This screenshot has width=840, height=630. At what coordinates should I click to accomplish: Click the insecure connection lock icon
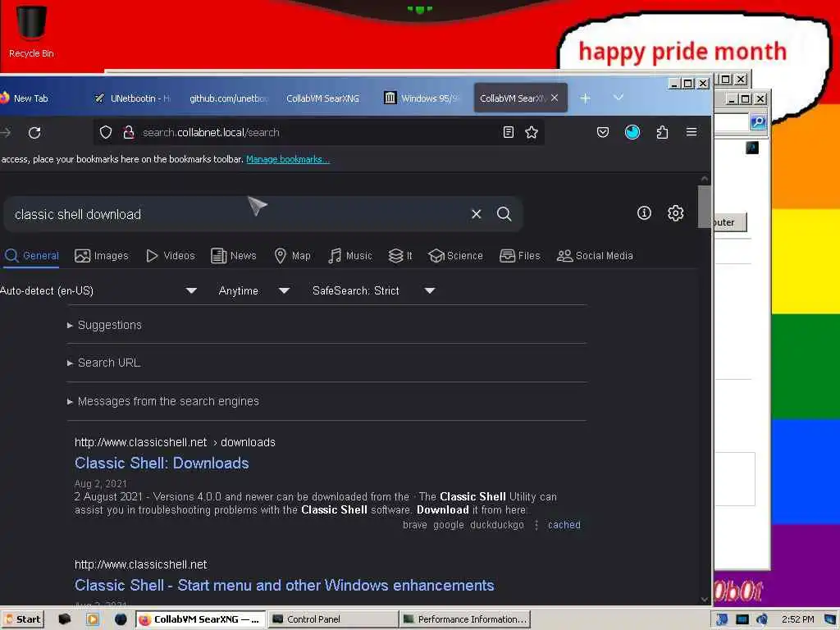129,132
